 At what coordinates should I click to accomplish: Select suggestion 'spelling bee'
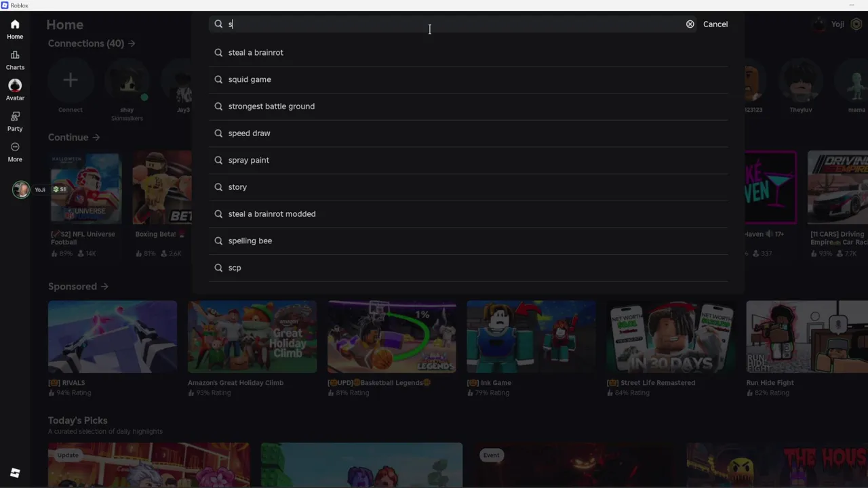click(469, 241)
